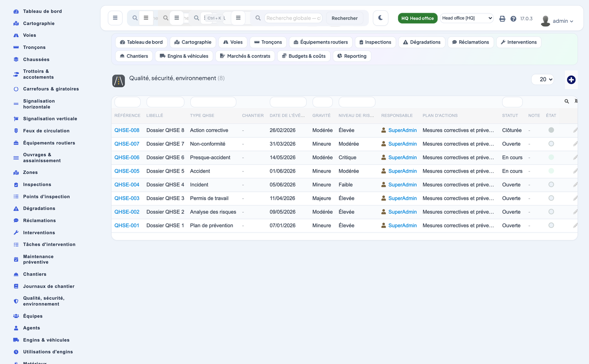Click the print icon in the top bar

(x=502, y=19)
